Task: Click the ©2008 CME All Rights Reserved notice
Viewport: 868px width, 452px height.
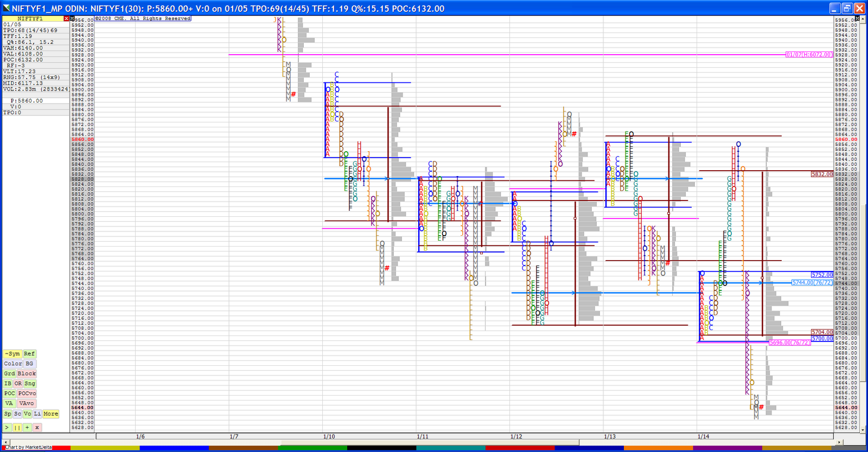Action: click(143, 18)
